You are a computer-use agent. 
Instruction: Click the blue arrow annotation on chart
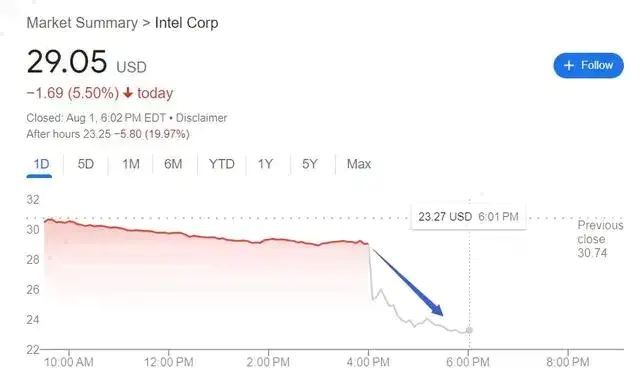[x=407, y=282]
